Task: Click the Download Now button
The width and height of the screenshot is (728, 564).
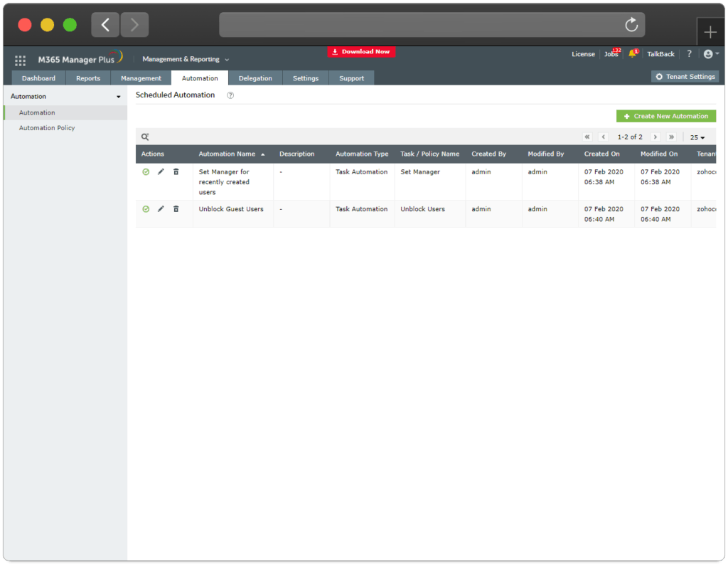Action: click(361, 52)
